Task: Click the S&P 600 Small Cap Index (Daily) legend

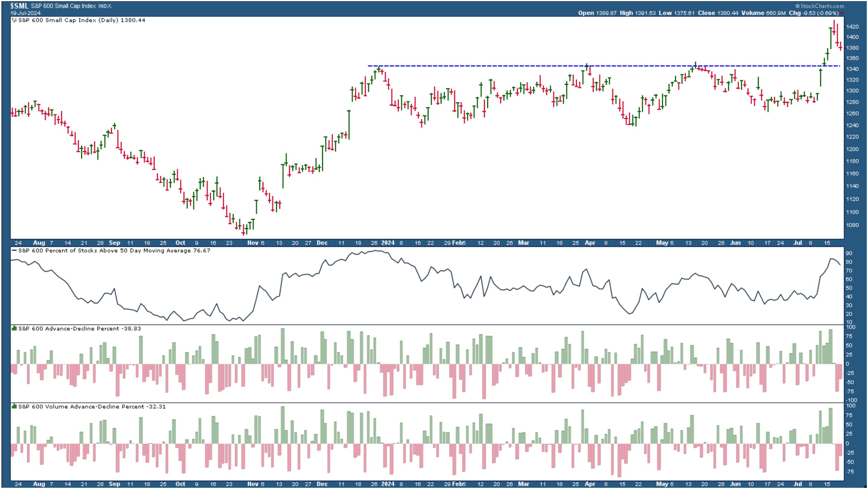Action: coord(82,20)
